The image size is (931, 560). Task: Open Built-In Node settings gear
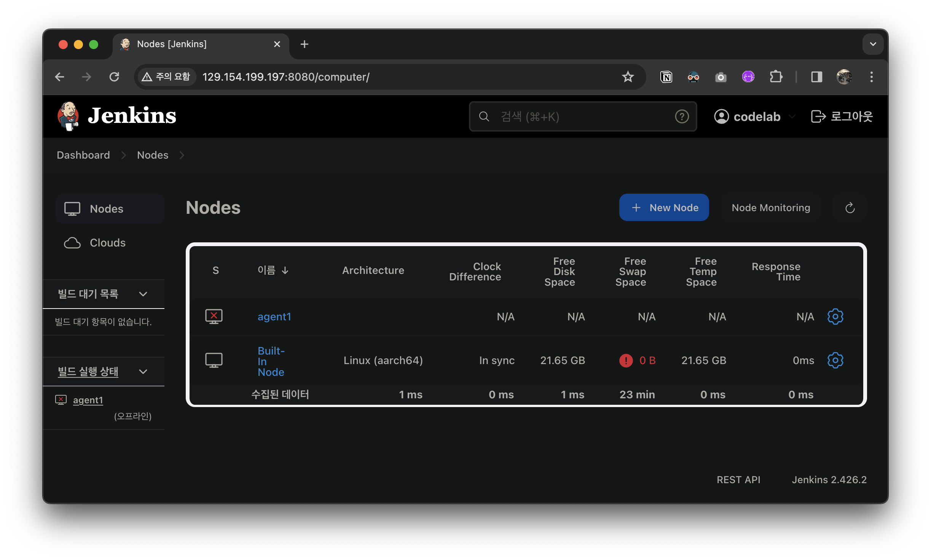835,360
